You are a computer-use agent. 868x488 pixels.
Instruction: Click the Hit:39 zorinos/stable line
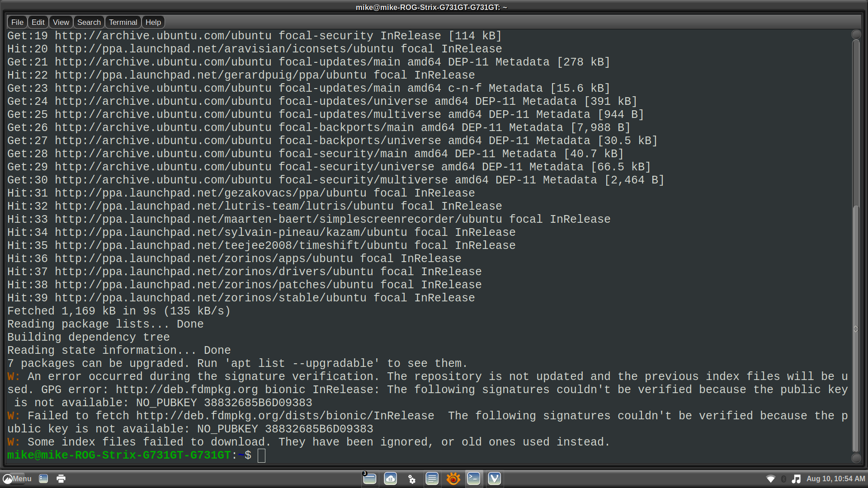point(241,298)
